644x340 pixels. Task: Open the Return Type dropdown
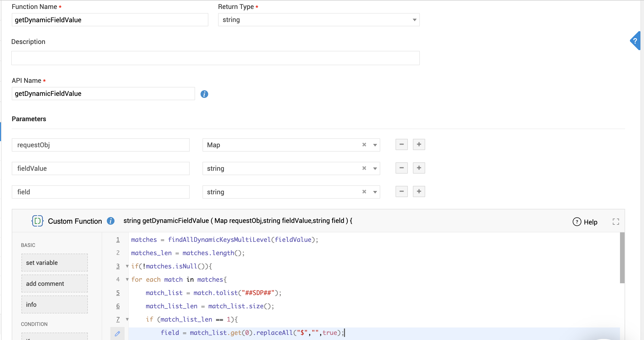click(x=414, y=20)
